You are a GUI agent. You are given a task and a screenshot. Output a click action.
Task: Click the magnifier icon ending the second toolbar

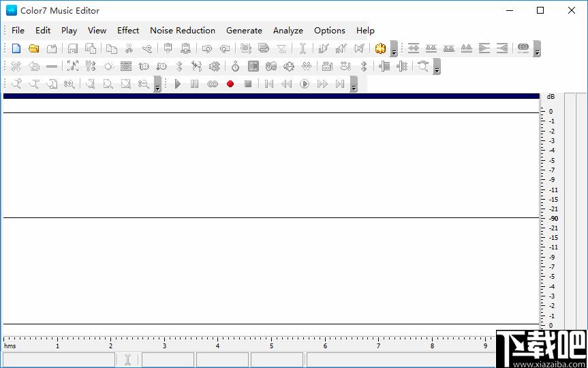point(423,66)
